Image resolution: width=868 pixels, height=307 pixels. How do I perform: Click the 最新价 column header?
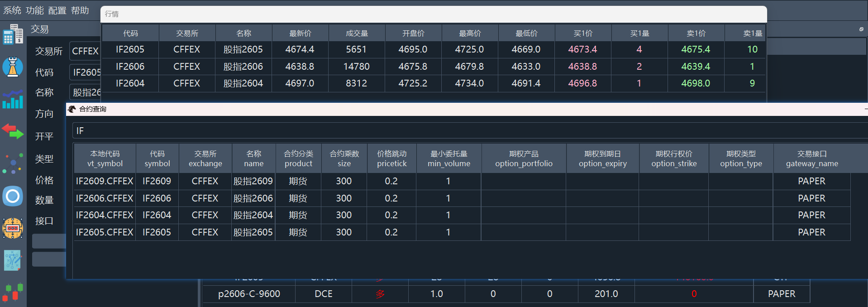(300, 34)
